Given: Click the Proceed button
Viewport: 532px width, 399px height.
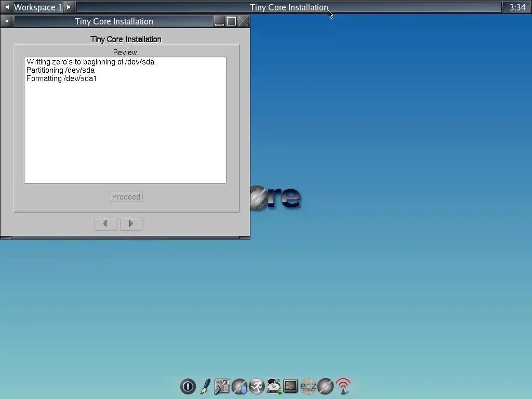Looking at the screenshot, I should [x=126, y=197].
